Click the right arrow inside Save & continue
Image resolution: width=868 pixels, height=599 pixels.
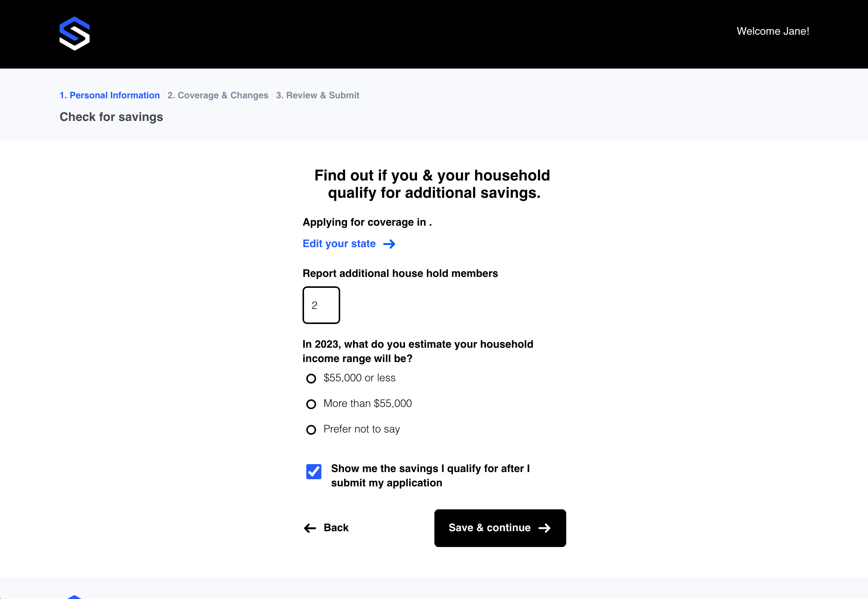pyautogui.click(x=544, y=528)
